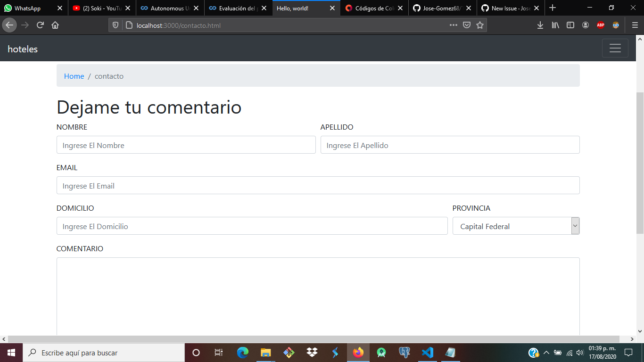Open the Provincia dropdown showing Capital Federal

[x=516, y=226]
